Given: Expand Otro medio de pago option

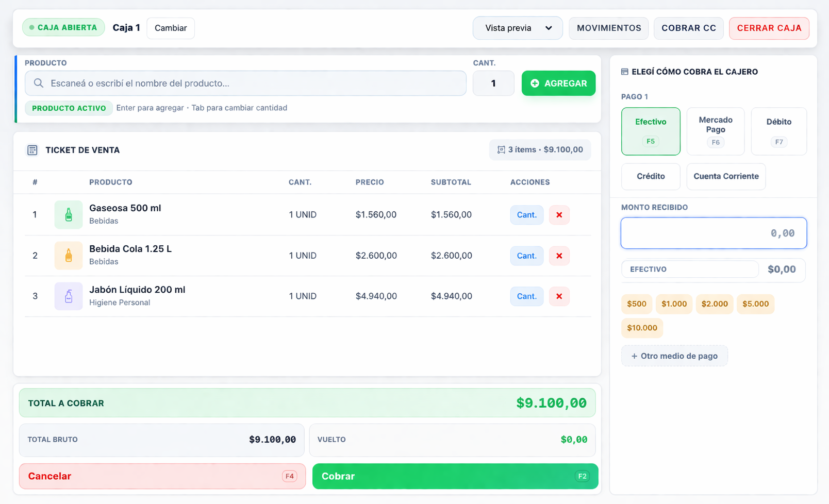Looking at the screenshot, I should coord(674,356).
